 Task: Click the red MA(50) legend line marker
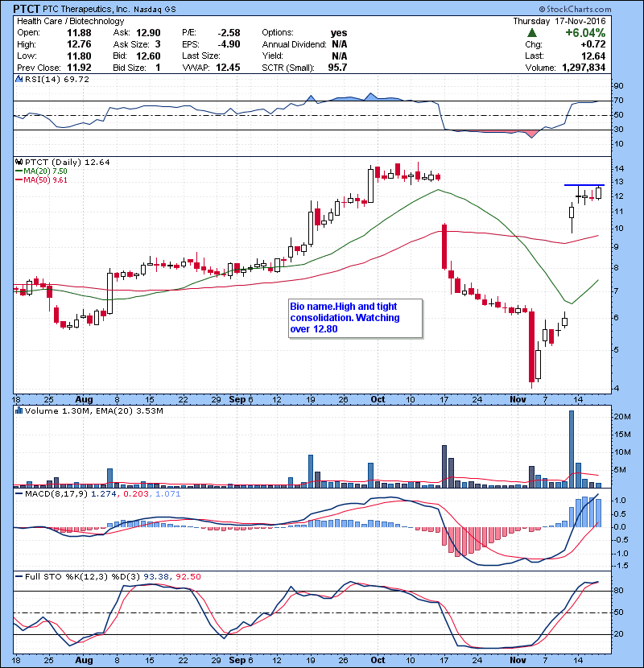(19, 180)
